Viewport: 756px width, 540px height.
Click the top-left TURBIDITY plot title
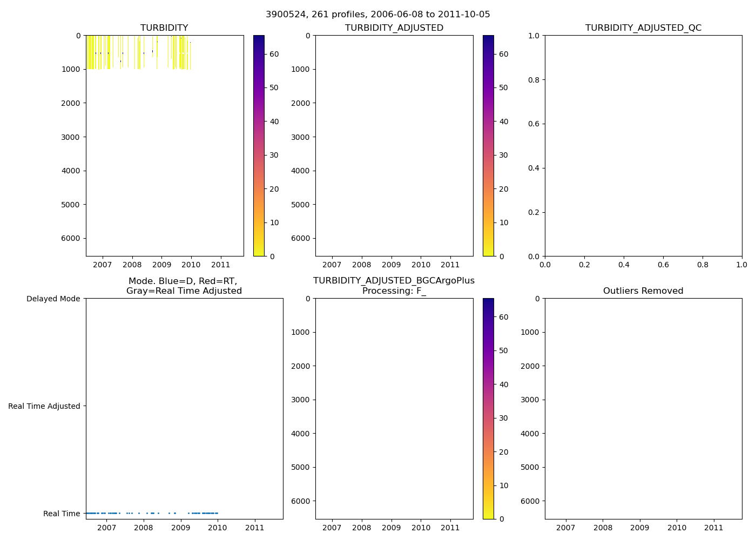coord(164,28)
